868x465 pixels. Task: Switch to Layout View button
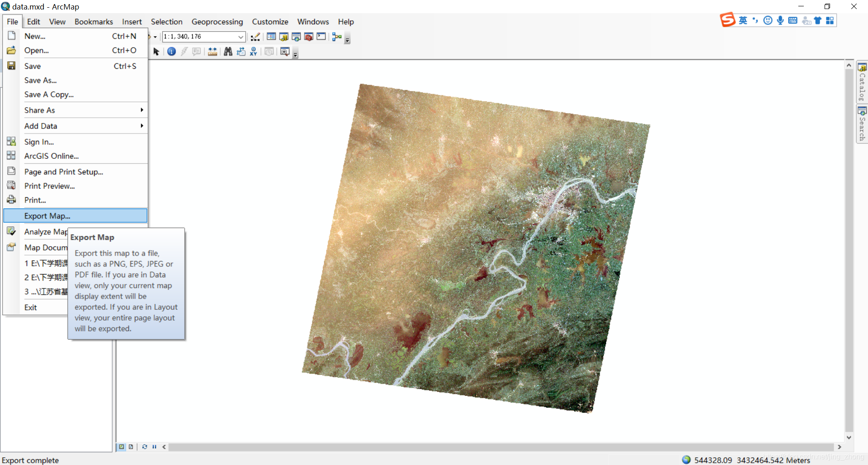pyautogui.click(x=131, y=447)
